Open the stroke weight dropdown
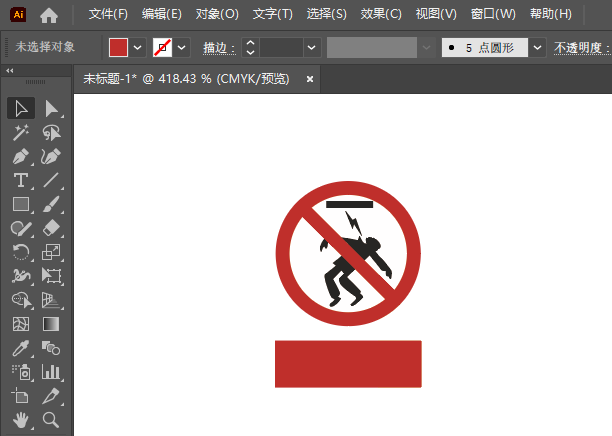This screenshot has width=612, height=436. coord(311,48)
